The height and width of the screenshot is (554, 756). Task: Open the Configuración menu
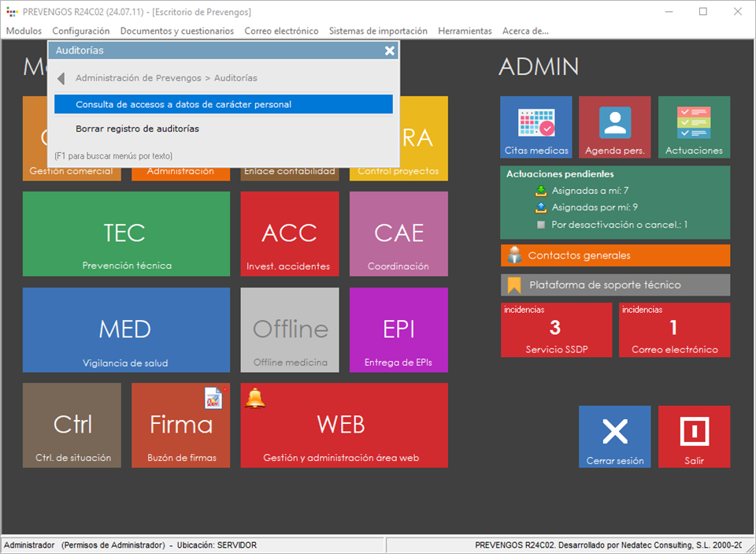coord(81,31)
